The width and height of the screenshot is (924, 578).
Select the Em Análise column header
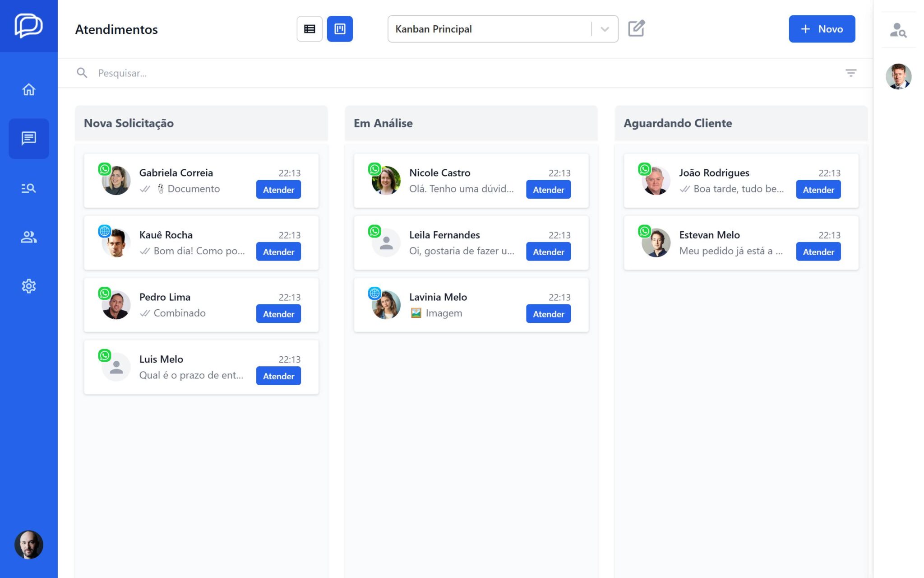[383, 123]
